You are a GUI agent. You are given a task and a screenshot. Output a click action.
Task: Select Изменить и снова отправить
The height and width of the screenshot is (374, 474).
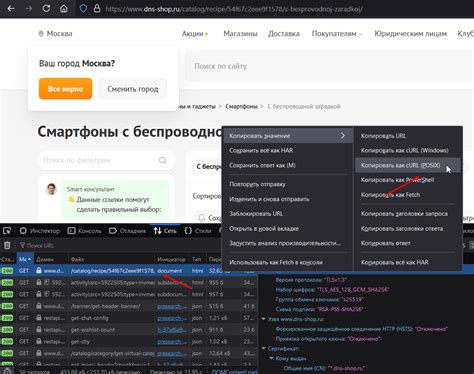tap(288, 199)
